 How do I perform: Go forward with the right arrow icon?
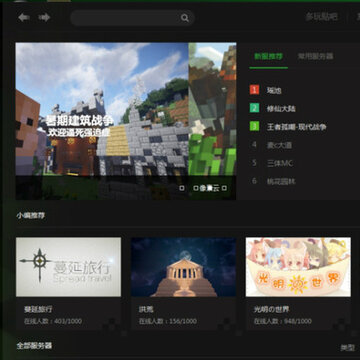44,17
